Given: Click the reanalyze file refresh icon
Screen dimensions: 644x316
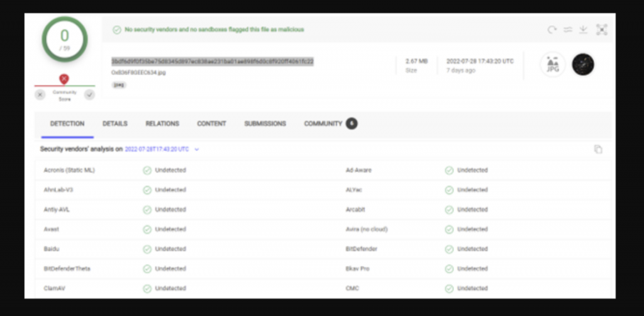Looking at the screenshot, I should click(552, 30).
